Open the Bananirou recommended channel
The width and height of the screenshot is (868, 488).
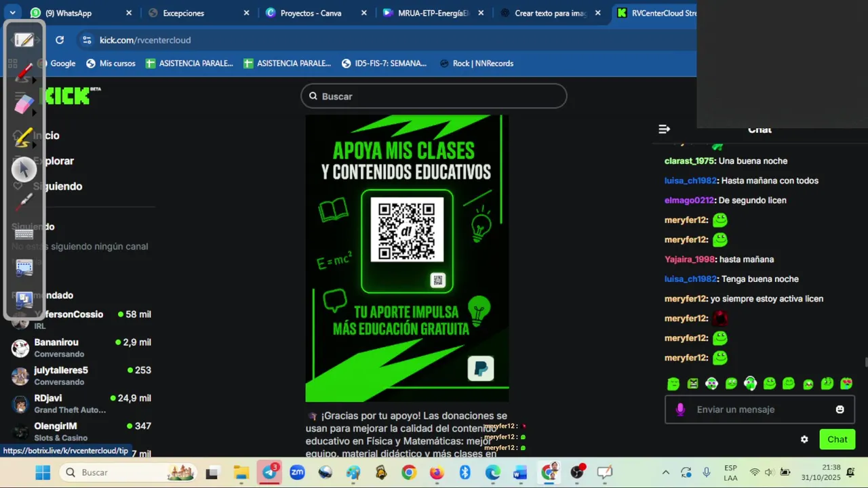(x=81, y=348)
